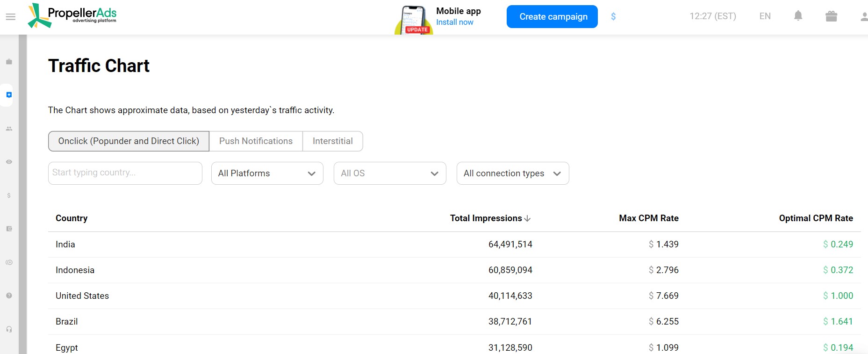Sort by the Country column header

tap(72, 218)
